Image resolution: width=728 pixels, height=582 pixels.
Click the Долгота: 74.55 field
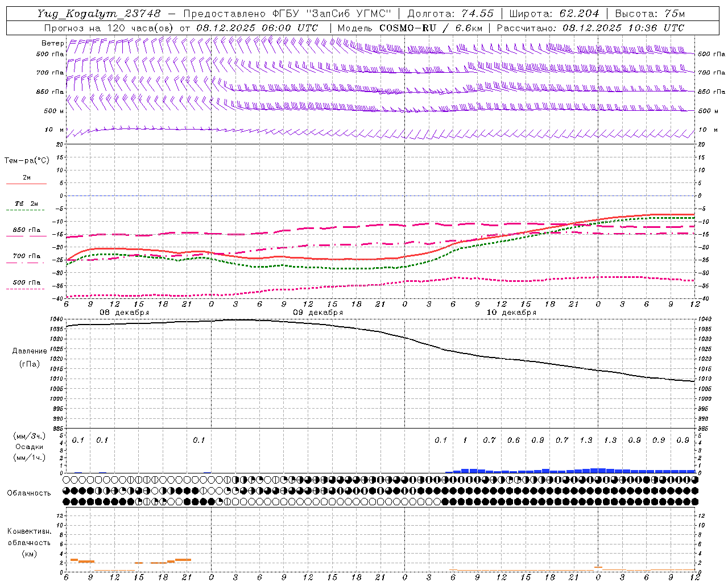(450, 14)
